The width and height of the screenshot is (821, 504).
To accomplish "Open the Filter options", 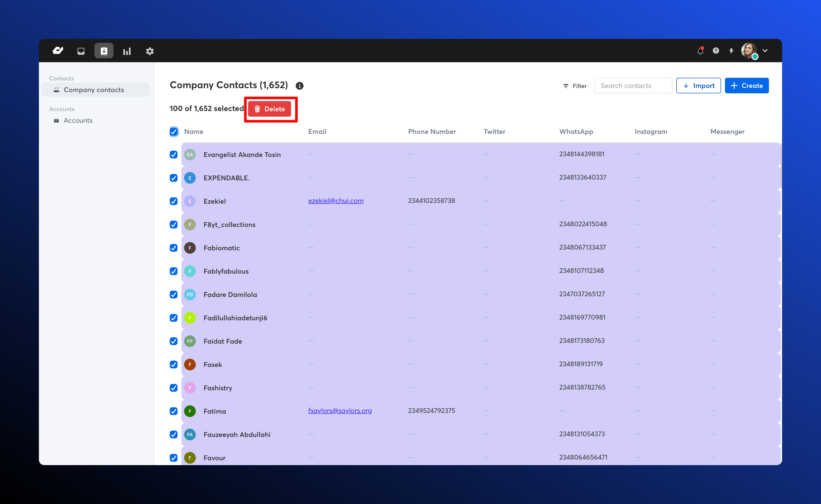I will click(x=575, y=86).
